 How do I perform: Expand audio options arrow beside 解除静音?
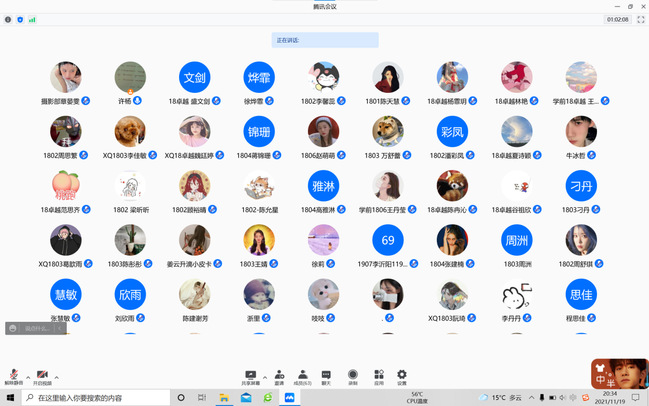[28, 378]
